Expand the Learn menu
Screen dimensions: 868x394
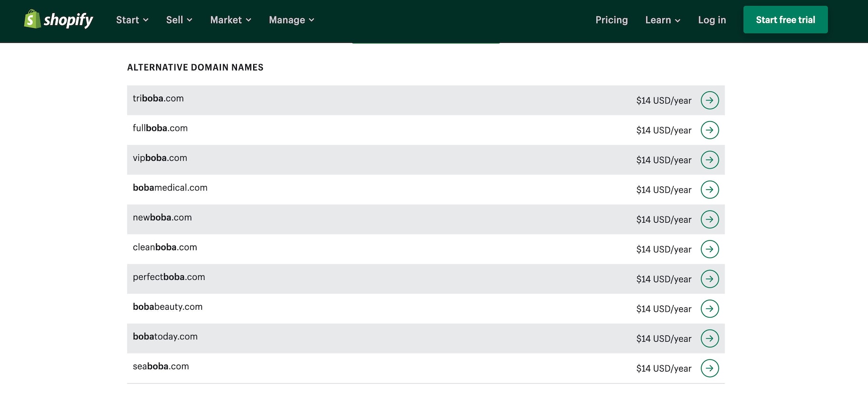662,20
